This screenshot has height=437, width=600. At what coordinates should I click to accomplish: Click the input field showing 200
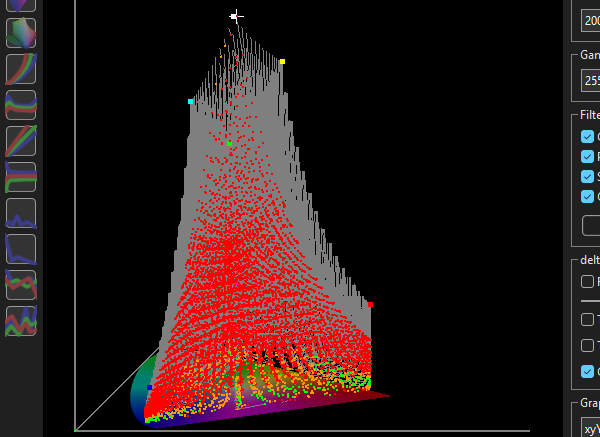pyautogui.click(x=590, y=21)
